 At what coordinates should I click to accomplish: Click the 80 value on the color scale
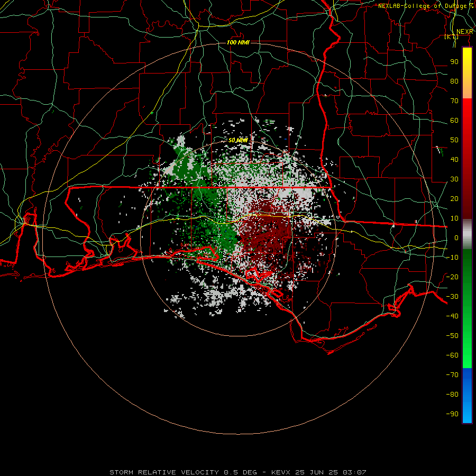tap(454, 81)
